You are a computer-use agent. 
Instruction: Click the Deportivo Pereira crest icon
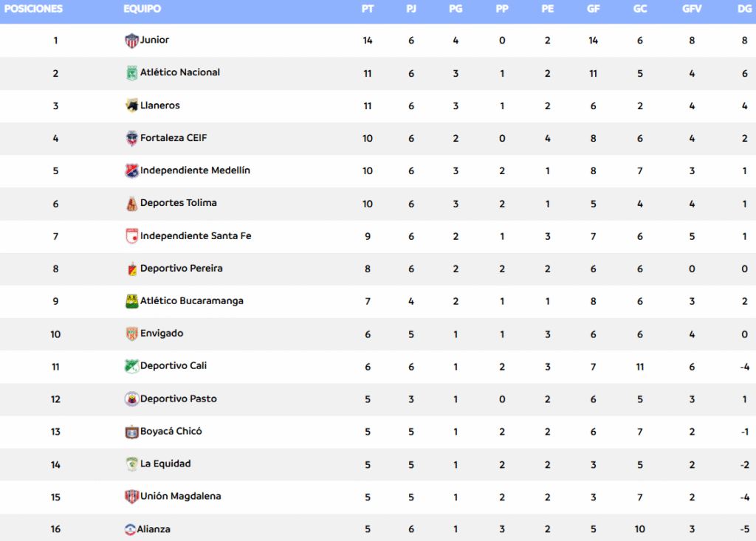click(x=131, y=269)
